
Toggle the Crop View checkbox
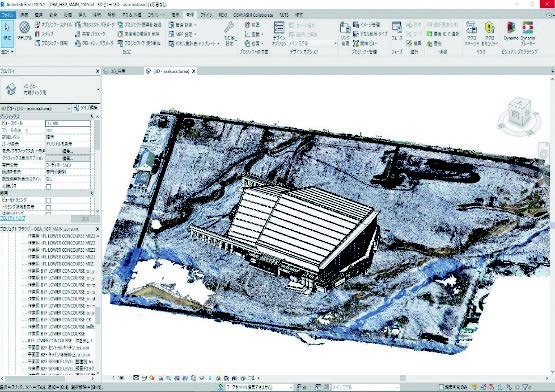48,200
